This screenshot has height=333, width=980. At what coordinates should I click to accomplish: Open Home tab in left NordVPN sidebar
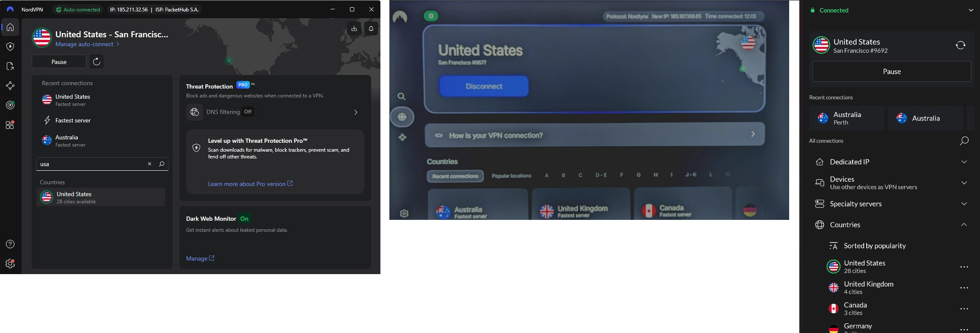pyautogui.click(x=10, y=28)
